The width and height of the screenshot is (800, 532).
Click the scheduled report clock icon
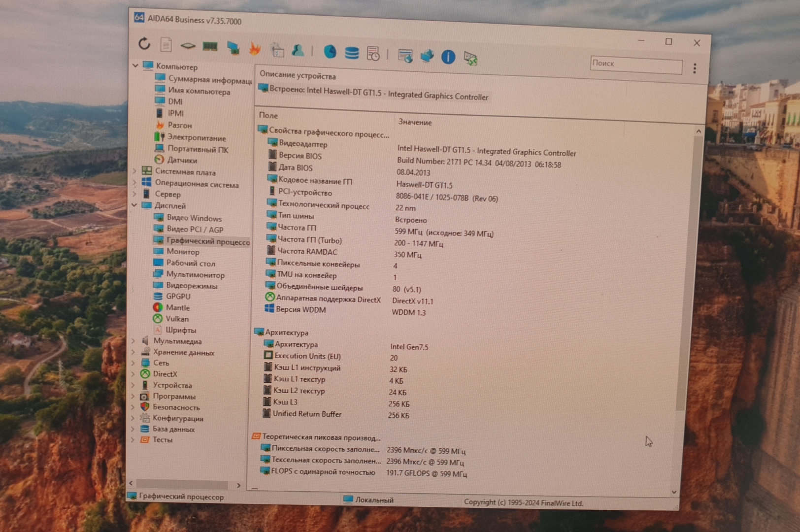coord(373,54)
